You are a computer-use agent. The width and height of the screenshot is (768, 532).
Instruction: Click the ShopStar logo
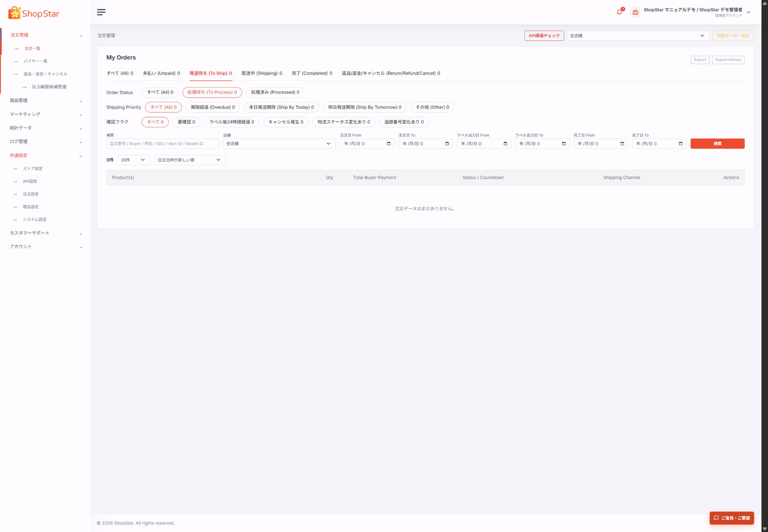click(34, 13)
